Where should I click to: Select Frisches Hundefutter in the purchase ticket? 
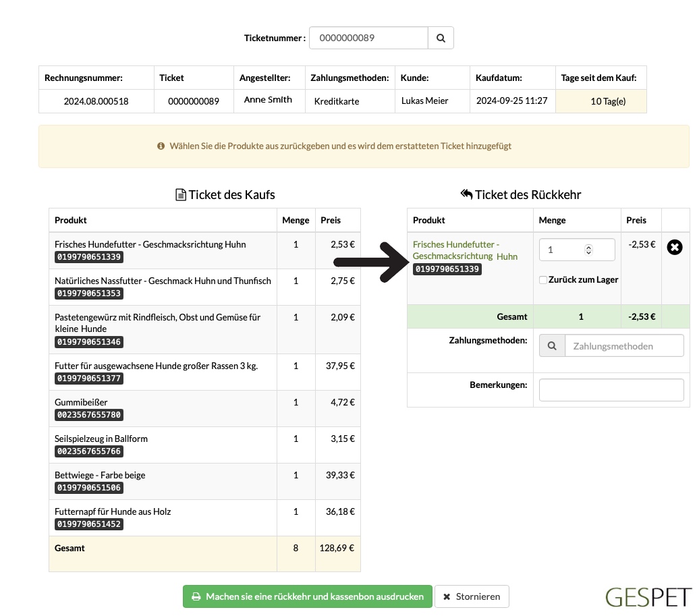pyautogui.click(x=150, y=244)
